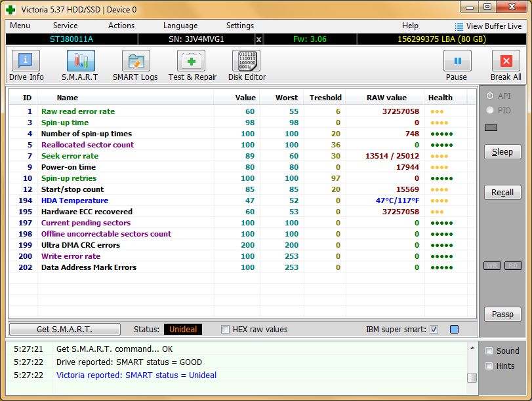Click Break All to stop operations
Viewport: 532px width, 401px height.
click(x=506, y=66)
